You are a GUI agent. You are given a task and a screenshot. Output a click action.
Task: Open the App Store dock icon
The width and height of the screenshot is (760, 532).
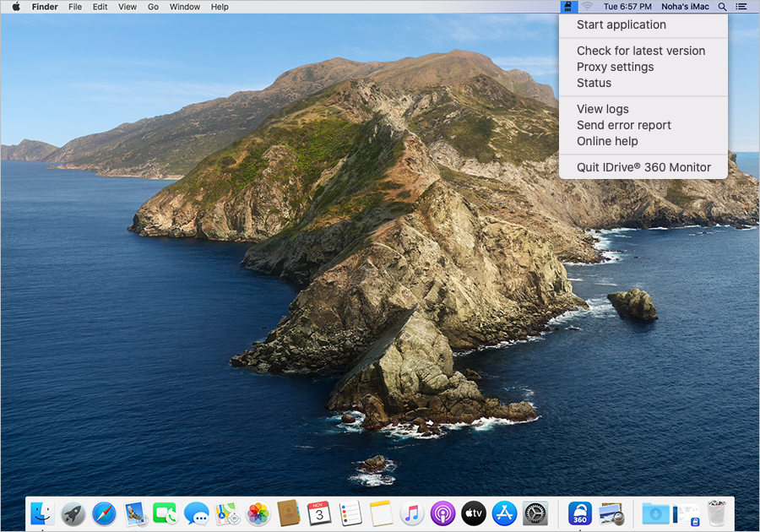tap(504, 513)
